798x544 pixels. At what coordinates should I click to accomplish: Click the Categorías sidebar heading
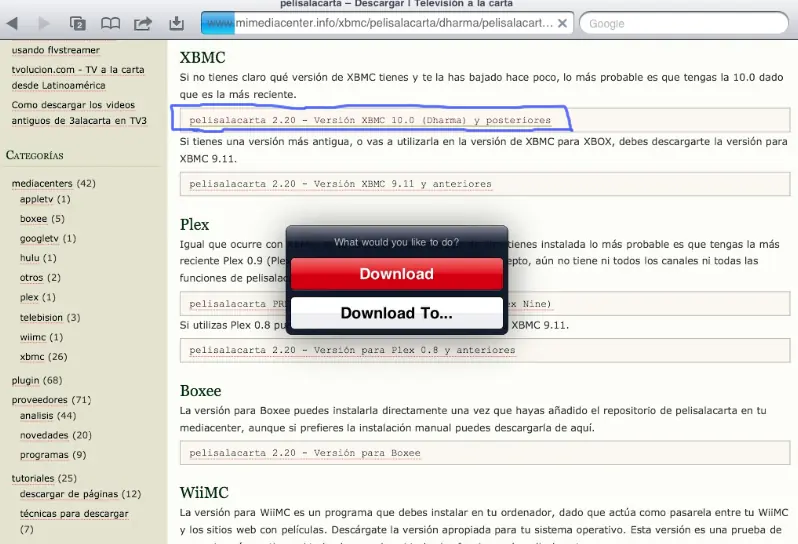click(x=35, y=155)
